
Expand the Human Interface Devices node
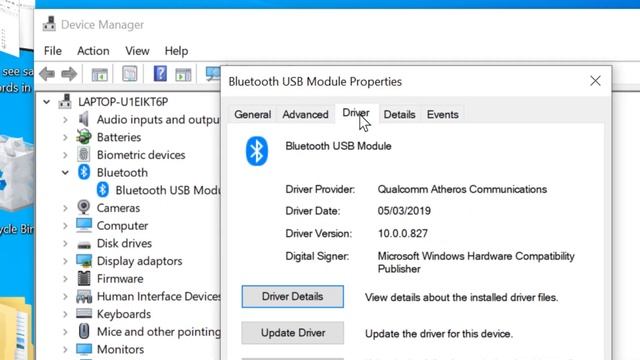[x=65, y=296]
